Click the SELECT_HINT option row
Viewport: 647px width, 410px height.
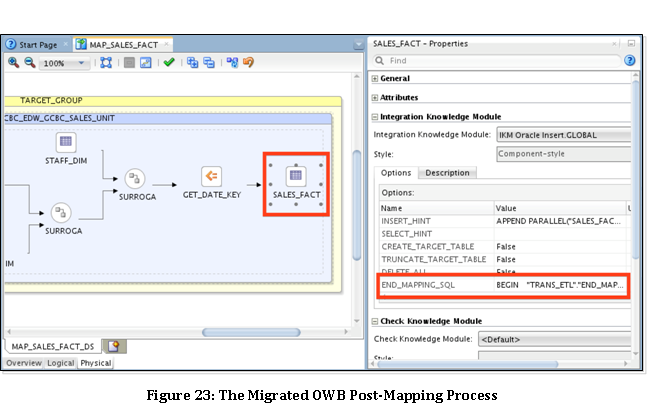503,234
